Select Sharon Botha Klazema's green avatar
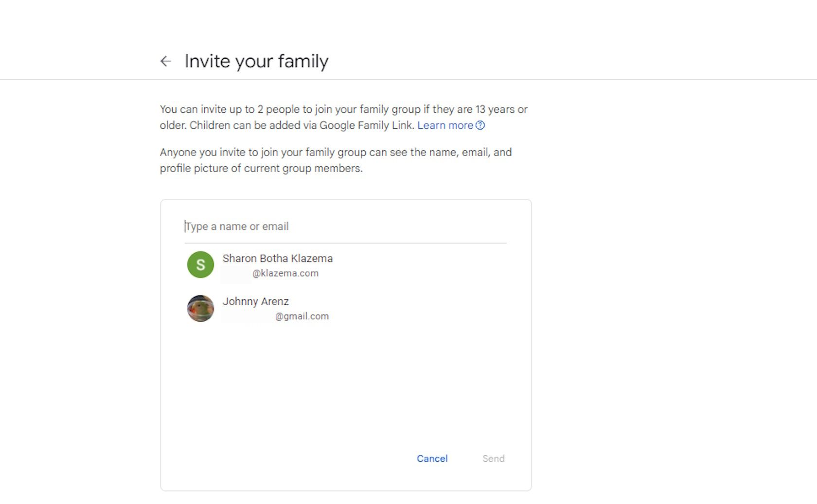Screen dimensions: 817x504 tap(200, 264)
